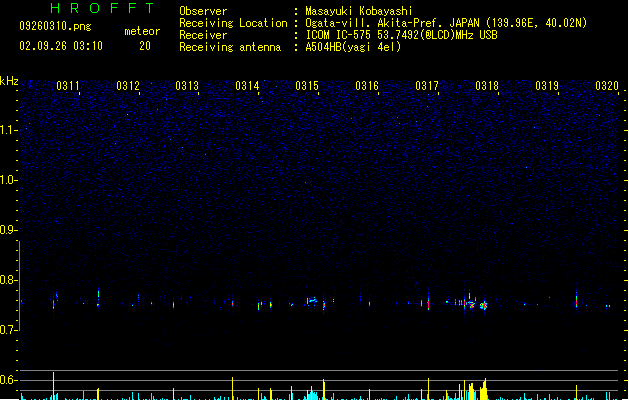Click the 0314 time marker
This screenshot has width=629, height=400.
tap(247, 86)
